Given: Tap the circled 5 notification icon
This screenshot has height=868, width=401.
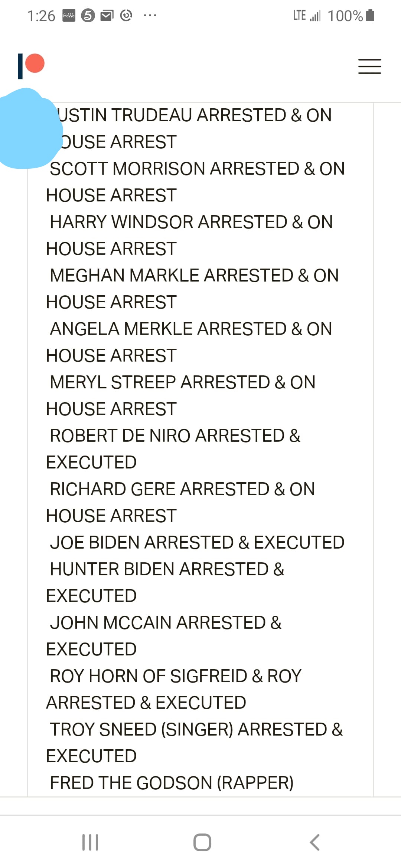Looking at the screenshot, I should click(x=88, y=16).
